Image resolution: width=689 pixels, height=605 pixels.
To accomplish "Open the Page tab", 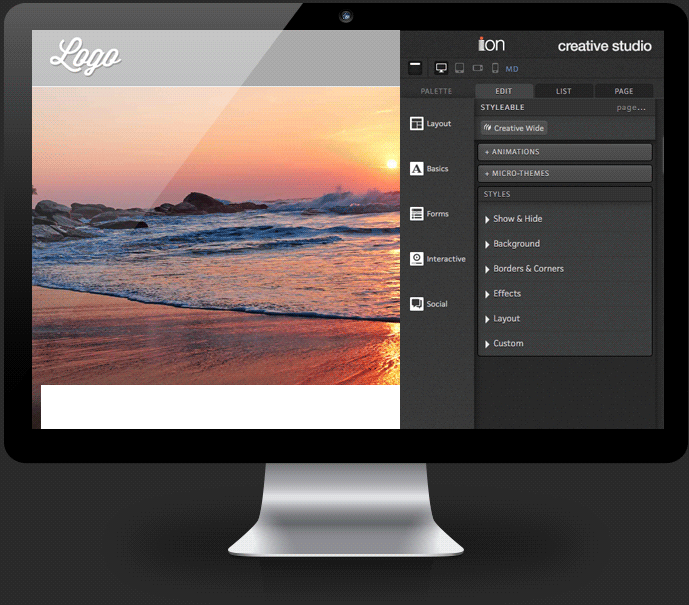I will (624, 91).
